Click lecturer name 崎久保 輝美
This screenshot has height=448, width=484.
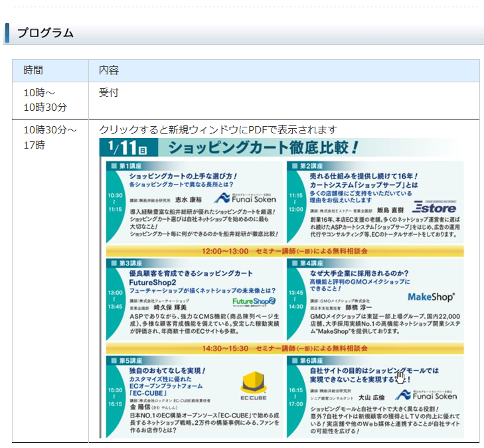pos(170,307)
